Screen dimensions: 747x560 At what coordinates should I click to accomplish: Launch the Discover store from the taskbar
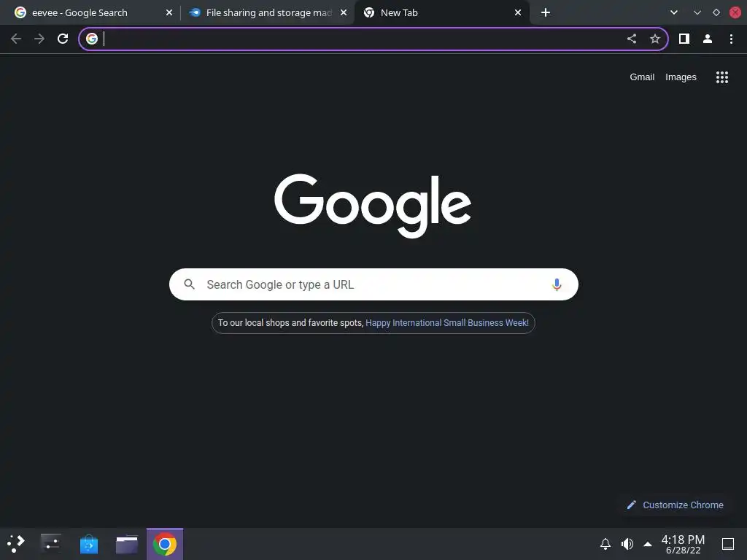pos(88,544)
